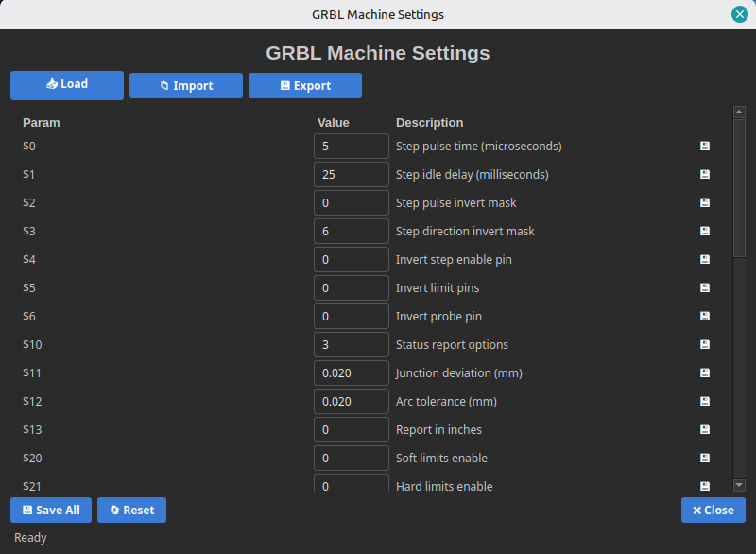Save the $2 step pulse invert mask
The image size is (756, 554).
tap(704, 203)
